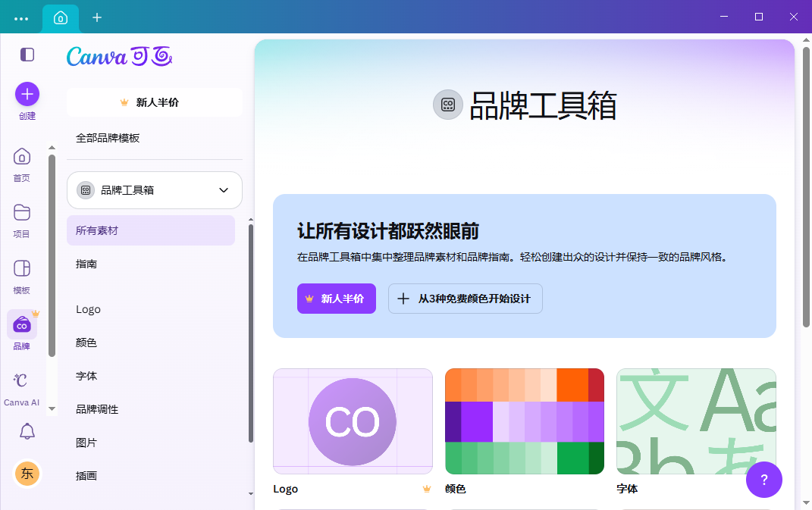The image size is (812, 510).
Task: Click 从3种免费颜色开始设计 button
Action: tap(465, 299)
